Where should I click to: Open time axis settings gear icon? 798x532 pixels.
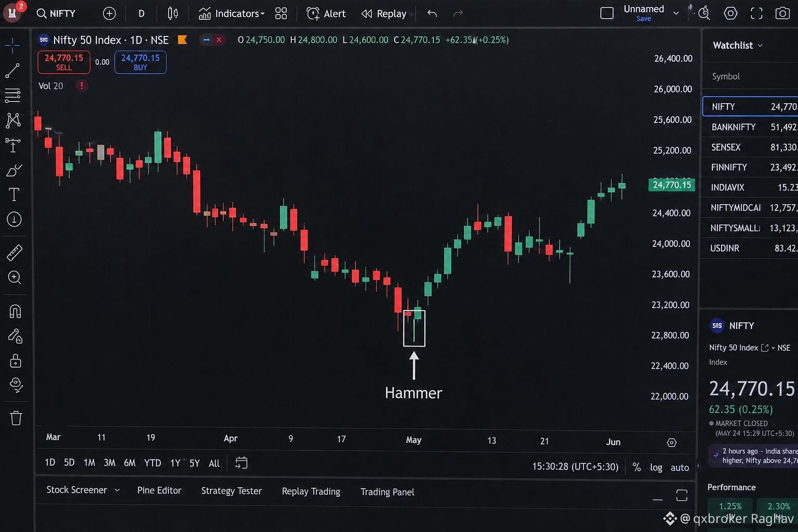tap(671, 443)
